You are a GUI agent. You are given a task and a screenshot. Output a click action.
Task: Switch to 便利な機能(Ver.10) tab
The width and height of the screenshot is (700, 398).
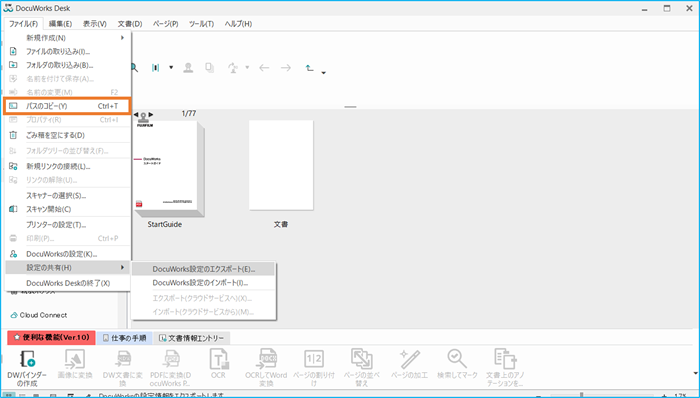pos(51,338)
